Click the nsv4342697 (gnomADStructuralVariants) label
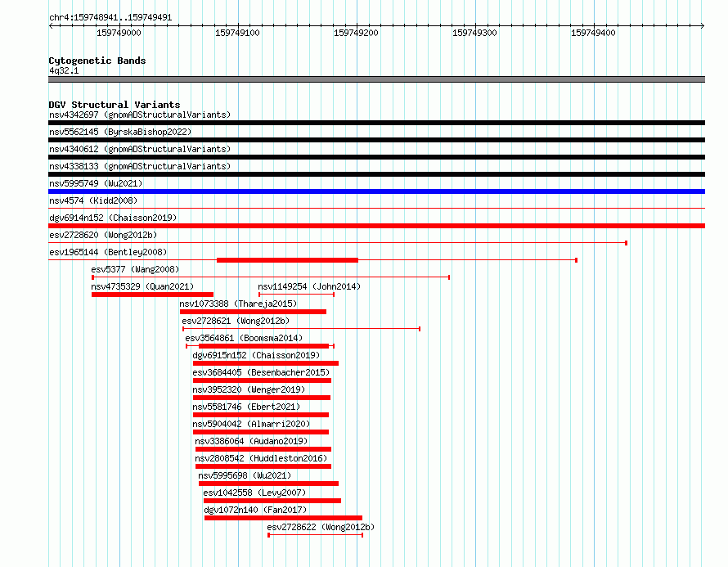The image size is (728, 567). pyautogui.click(x=140, y=115)
